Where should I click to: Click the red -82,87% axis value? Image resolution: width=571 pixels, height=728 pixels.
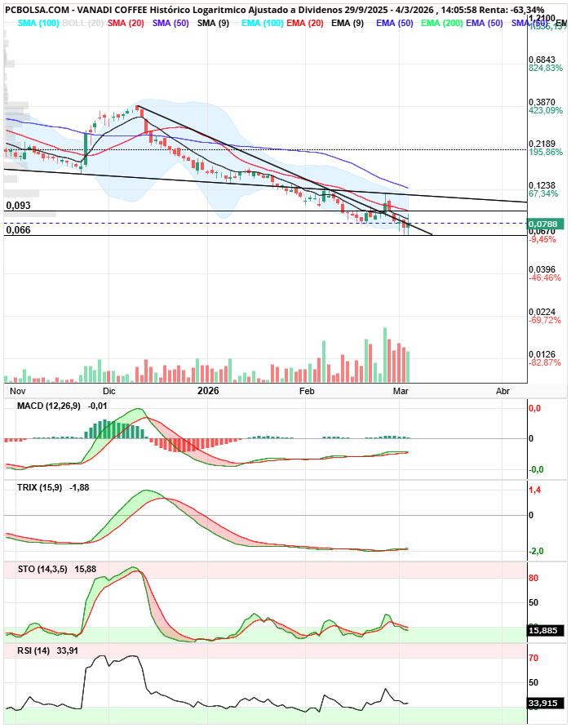545,362
